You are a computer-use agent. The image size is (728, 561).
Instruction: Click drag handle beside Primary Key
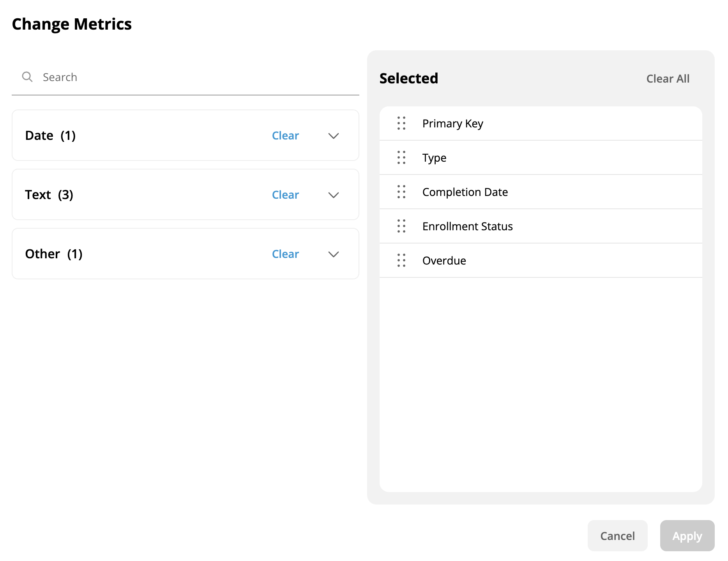401,123
